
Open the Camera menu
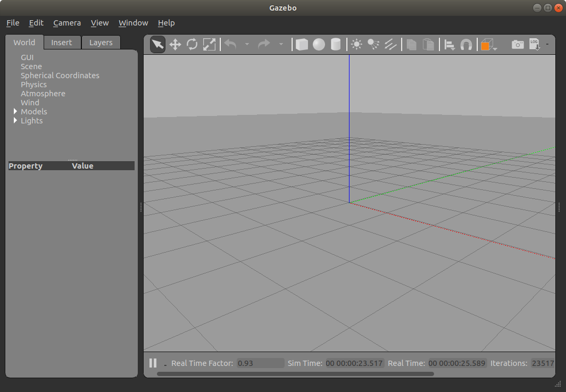click(66, 23)
